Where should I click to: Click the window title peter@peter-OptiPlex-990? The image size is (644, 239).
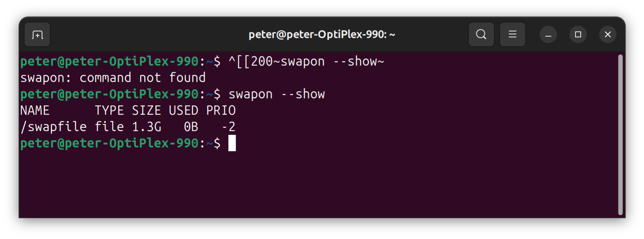tap(322, 35)
